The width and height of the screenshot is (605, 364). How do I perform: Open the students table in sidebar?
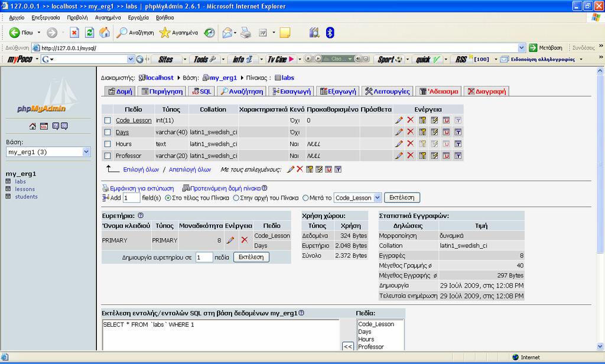(x=26, y=196)
